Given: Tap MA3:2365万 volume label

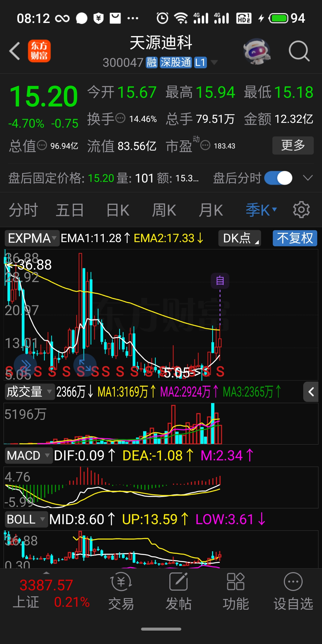Looking at the screenshot, I should tap(252, 392).
